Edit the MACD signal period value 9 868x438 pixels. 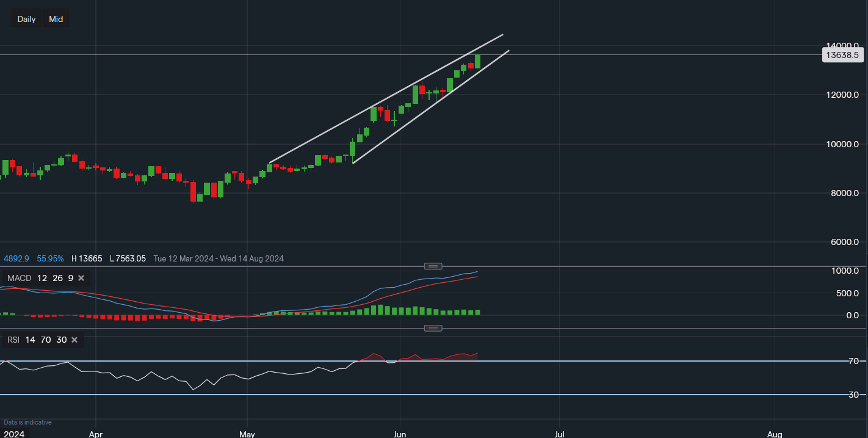tap(70, 279)
